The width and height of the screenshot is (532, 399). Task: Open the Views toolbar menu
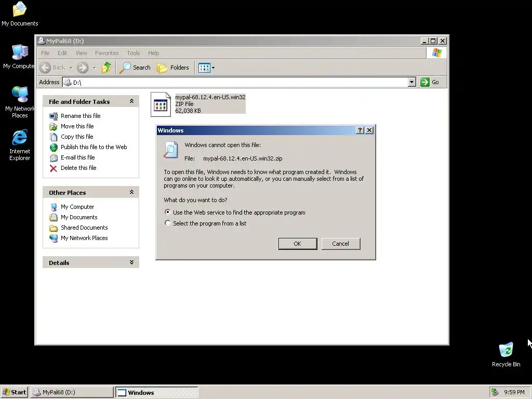(206, 68)
